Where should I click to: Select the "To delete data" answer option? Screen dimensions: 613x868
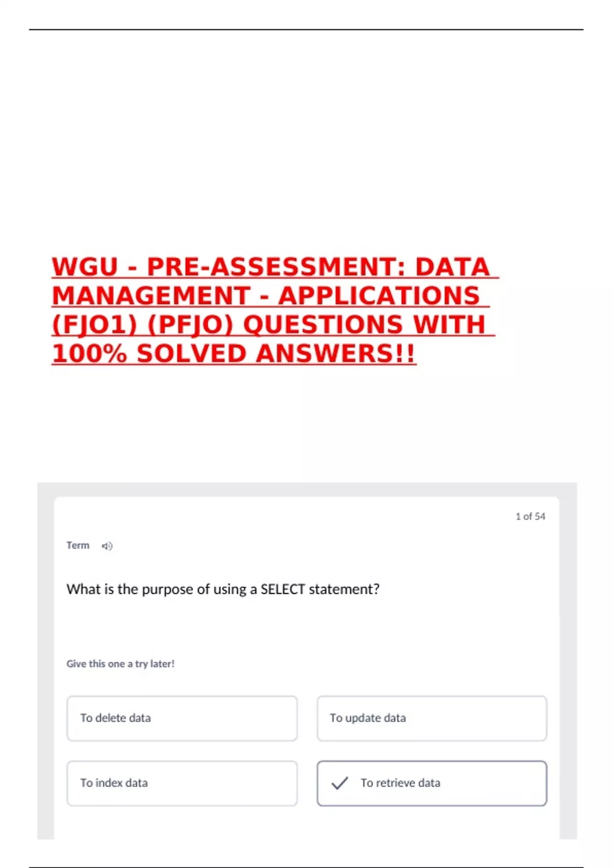[x=182, y=718]
